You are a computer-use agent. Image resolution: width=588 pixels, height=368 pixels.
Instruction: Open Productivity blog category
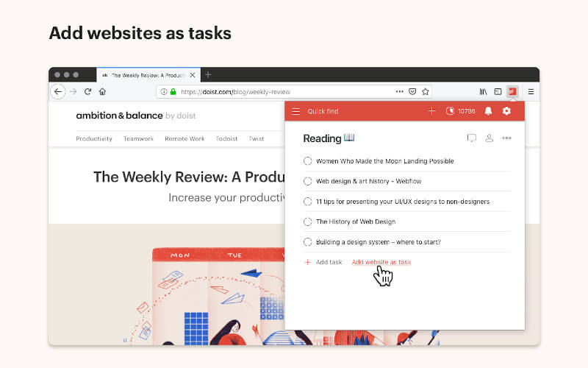[94, 138]
